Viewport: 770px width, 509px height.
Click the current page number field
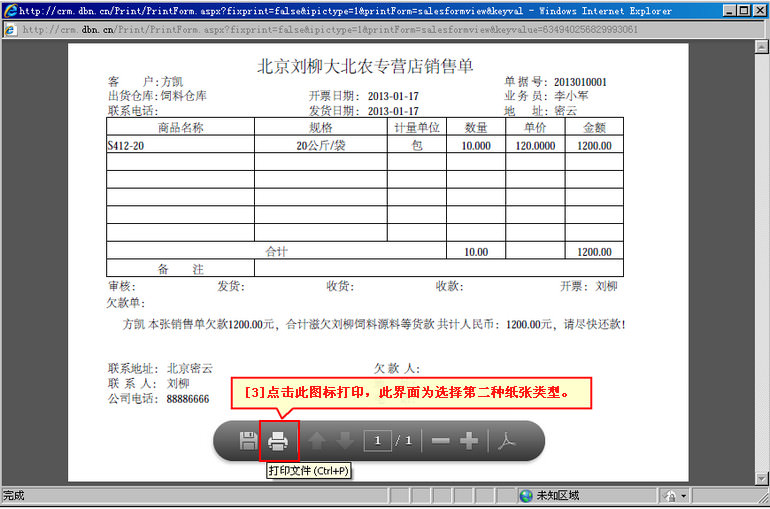pyautogui.click(x=377, y=441)
